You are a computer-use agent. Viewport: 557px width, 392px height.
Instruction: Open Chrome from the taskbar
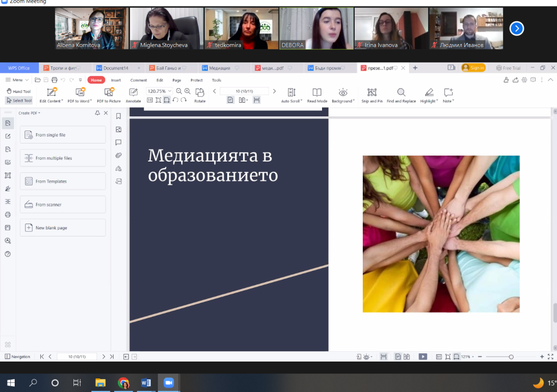[x=123, y=383]
